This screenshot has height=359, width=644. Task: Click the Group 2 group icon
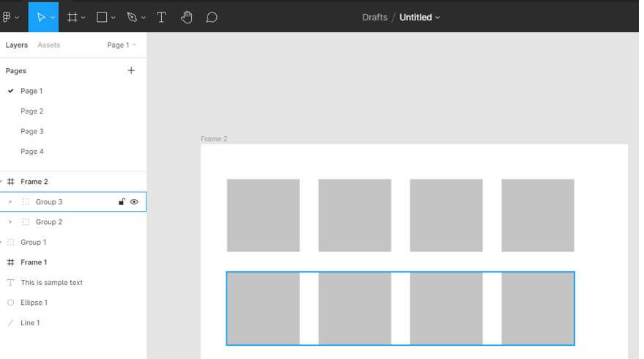[26, 222]
